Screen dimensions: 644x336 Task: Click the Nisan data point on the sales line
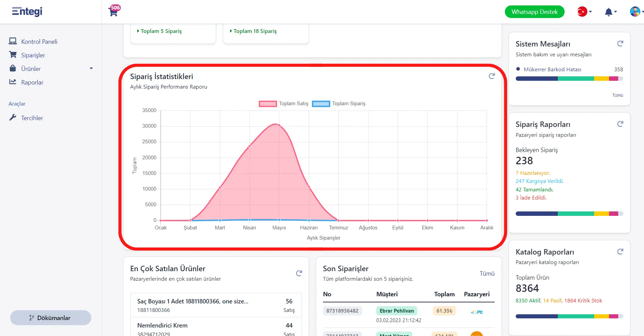pyautogui.click(x=250, y=146)
